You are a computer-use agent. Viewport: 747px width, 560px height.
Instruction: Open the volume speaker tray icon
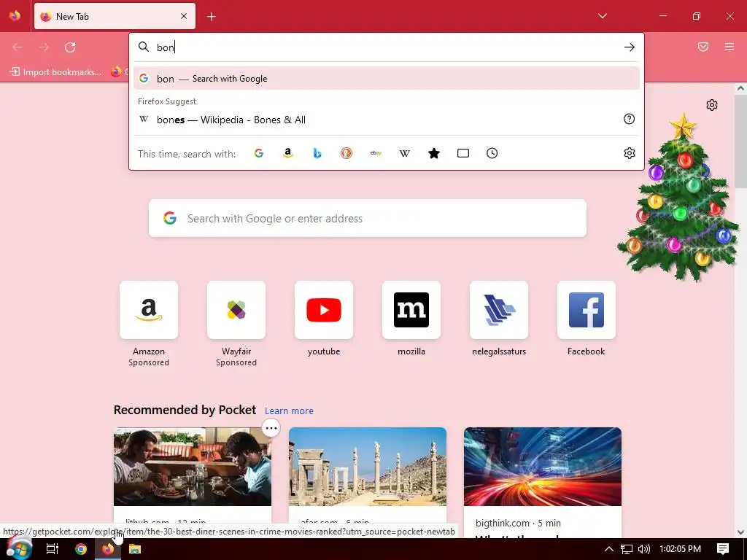coord(643,549)
